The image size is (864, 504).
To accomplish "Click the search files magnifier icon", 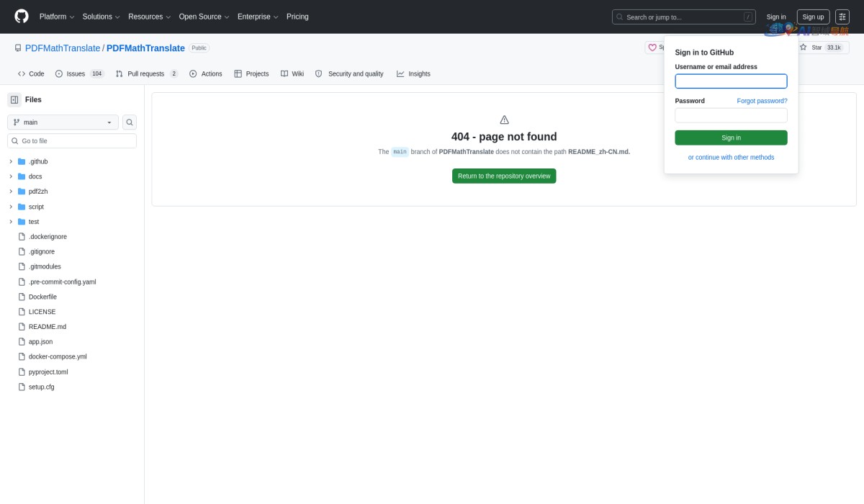I will click(130, 122).
